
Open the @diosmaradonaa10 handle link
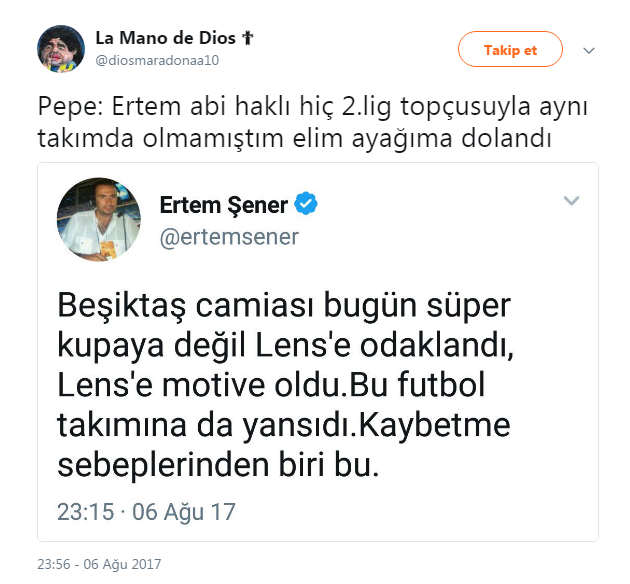157,60
